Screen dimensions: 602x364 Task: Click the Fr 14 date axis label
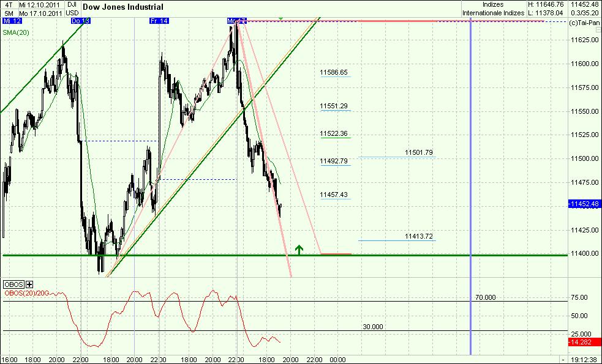[x=159, y=20]
